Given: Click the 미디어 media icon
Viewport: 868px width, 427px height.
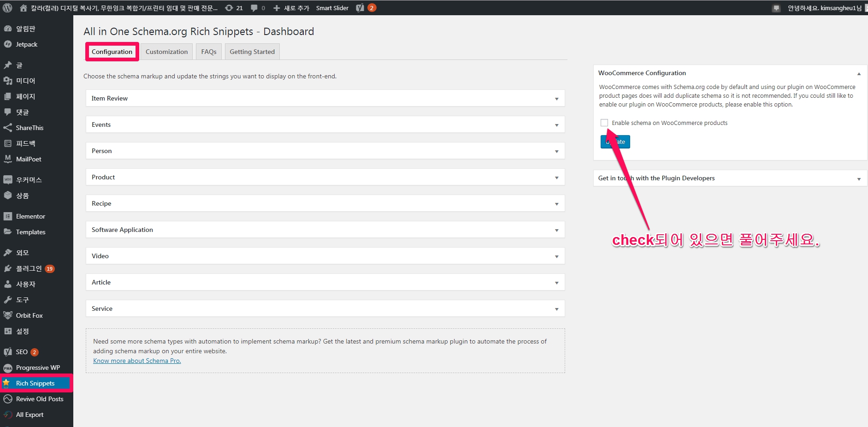Looking at the screenshot, I should (8, 81).
